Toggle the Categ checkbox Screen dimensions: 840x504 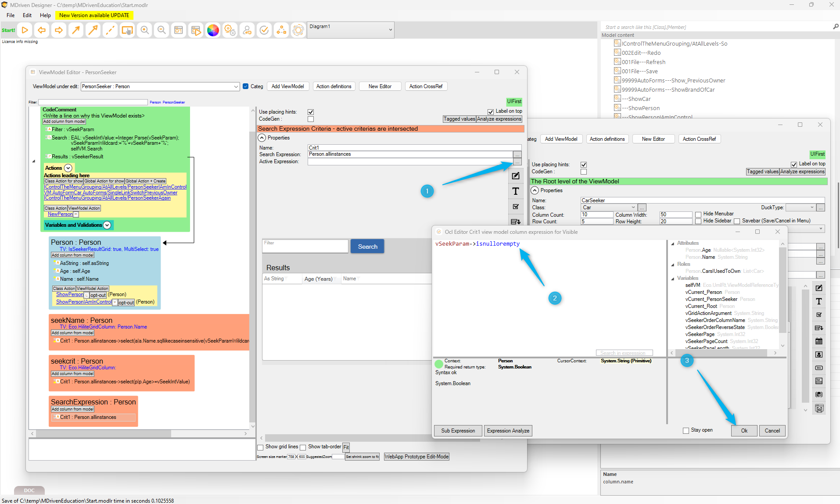[x=246, y=86]
